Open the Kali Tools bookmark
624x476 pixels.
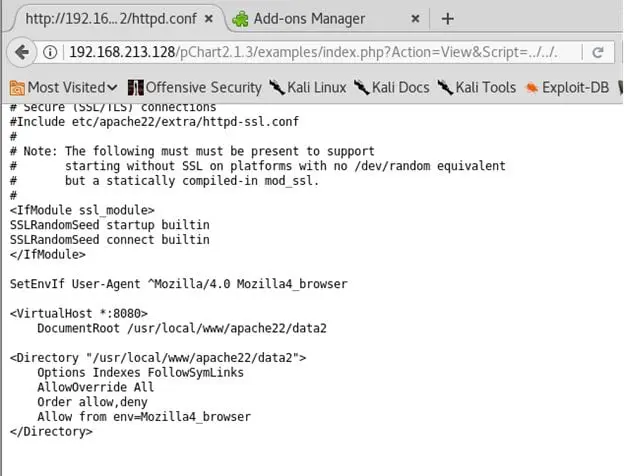click(477, 87)
